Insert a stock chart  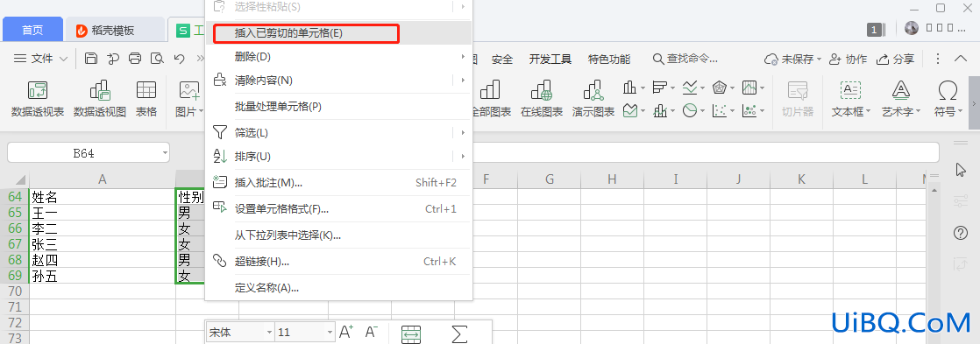point(749,88)
